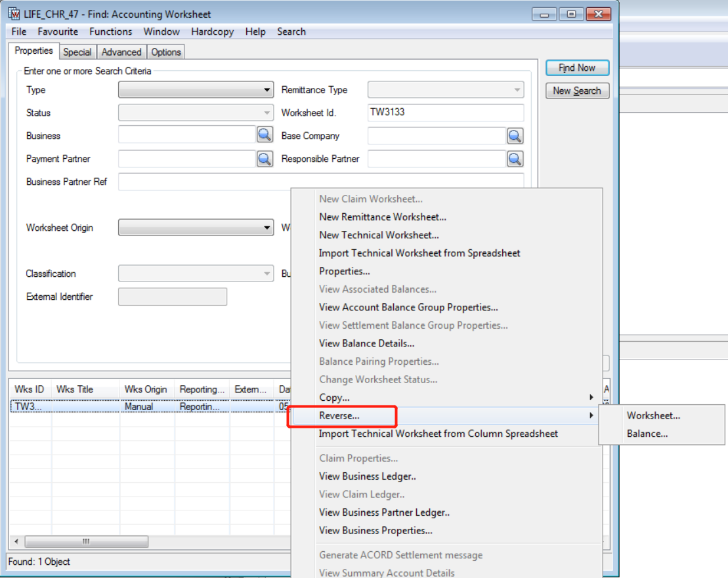728x578 pixels.
Task: Click the Base Company search magnifier icon
Action: click(x=515, y=136)
